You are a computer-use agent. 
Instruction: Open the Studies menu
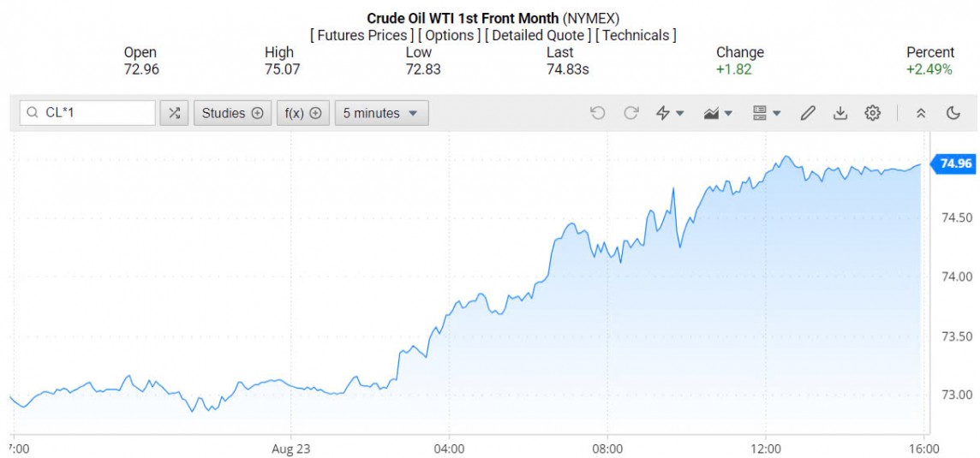click(232, 113)
